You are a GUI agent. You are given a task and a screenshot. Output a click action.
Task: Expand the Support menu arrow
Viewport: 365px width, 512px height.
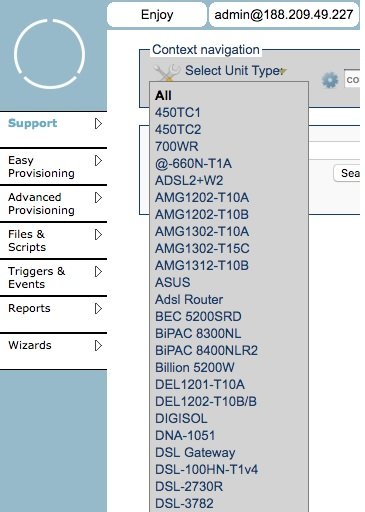click(x=98, y=124)
